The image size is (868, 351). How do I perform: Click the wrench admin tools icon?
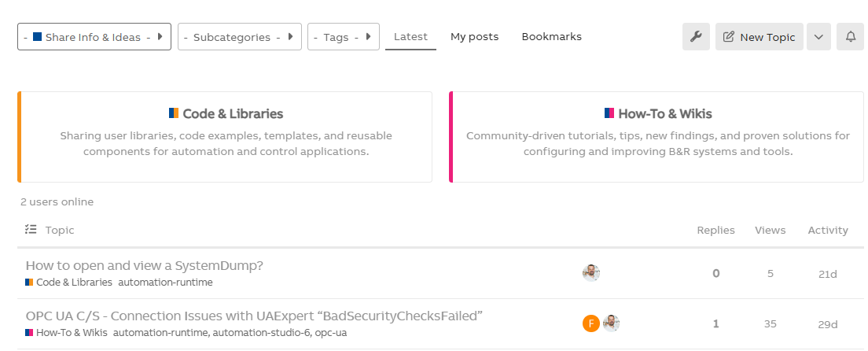696,37
